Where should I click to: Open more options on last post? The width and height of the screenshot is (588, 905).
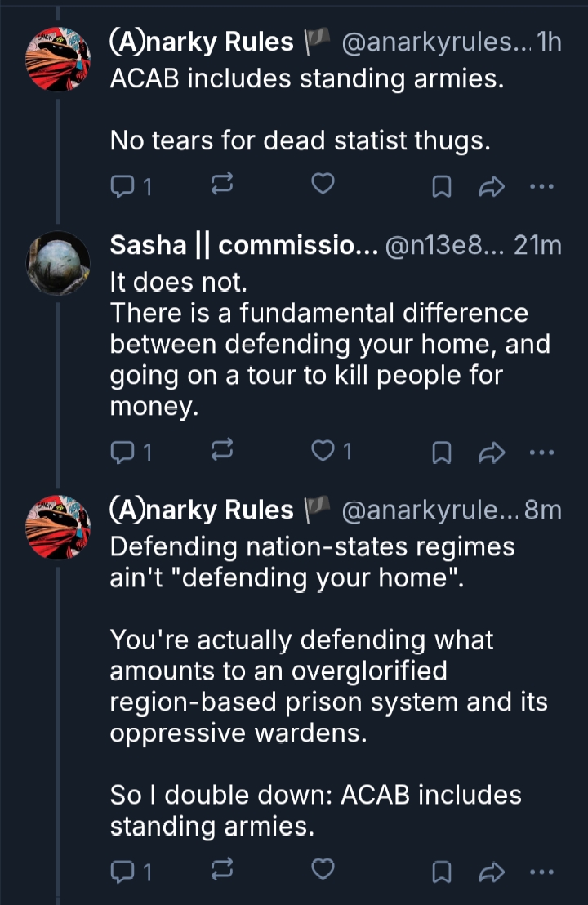pyautogui.click(x=541, y=872)
